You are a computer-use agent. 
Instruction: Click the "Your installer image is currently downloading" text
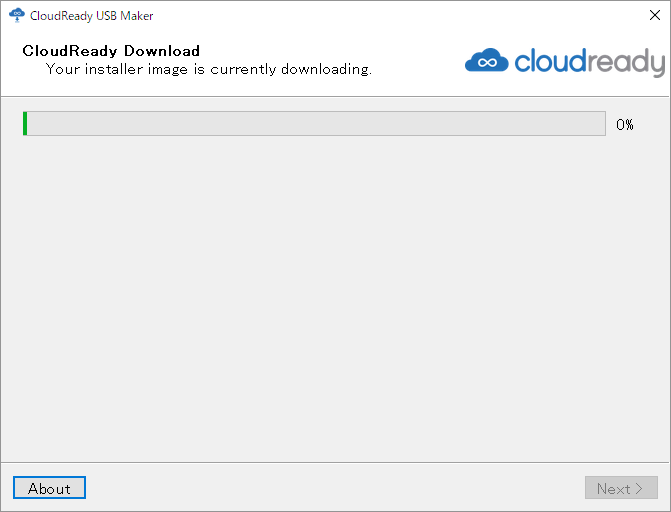[x=208, y=69]
